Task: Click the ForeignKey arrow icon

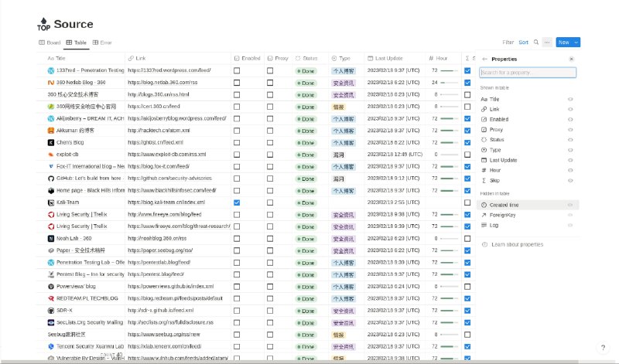Action: [484, 215]
